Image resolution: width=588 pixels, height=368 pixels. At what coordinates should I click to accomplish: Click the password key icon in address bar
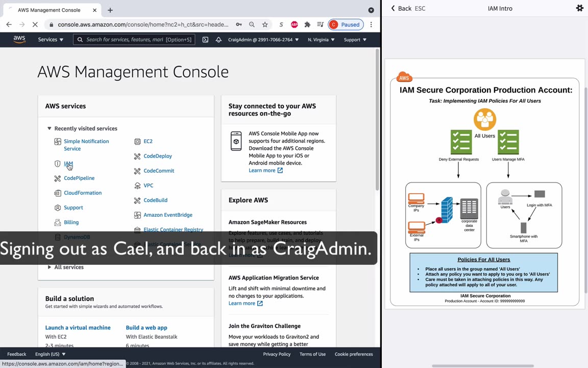[x=239, y=25]
